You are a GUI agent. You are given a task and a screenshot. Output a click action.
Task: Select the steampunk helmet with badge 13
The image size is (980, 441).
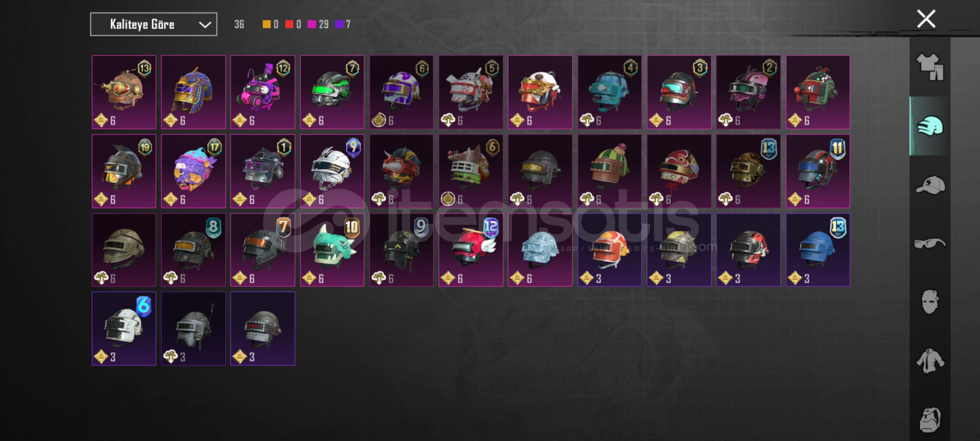coord(124,92)
